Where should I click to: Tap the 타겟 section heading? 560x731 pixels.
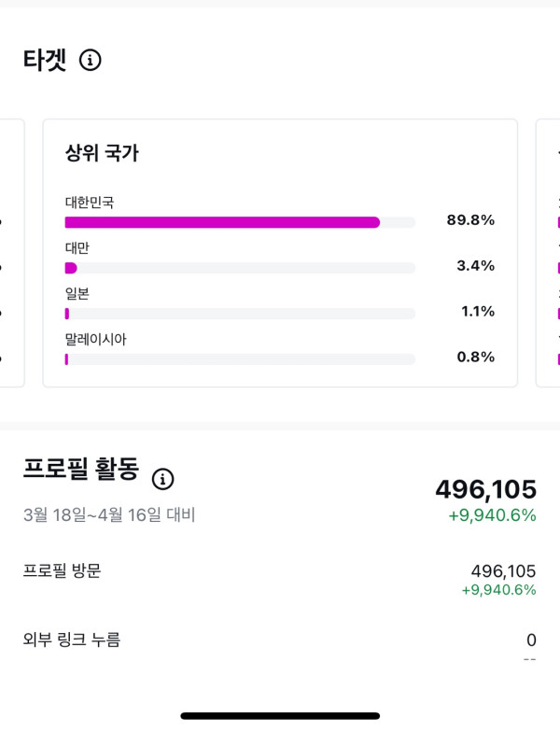pos(45,60)
